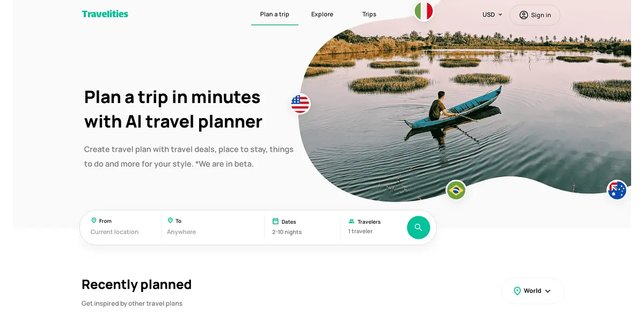Click the United States flag icon
Screen dimensions: 644x322
(301, 104)
